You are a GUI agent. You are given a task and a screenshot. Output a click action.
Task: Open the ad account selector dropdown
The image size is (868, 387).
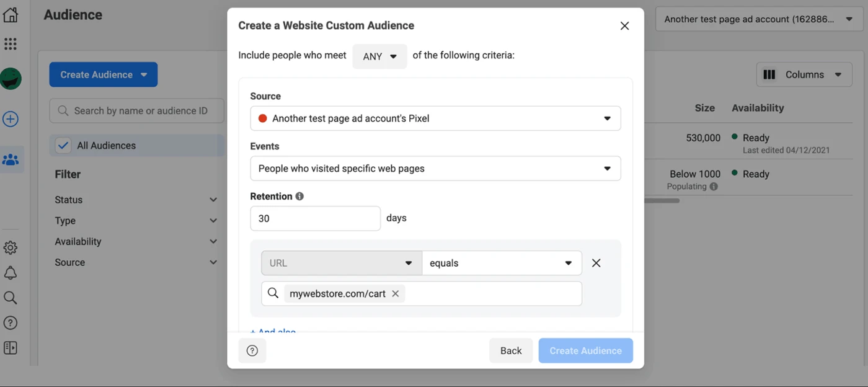click(759, 19)
